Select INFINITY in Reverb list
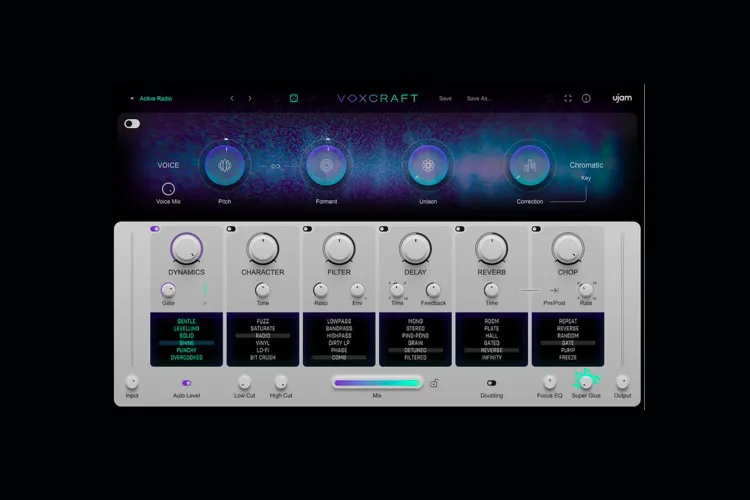This screenshot has height=500, width=750. [x=492, y=357]
